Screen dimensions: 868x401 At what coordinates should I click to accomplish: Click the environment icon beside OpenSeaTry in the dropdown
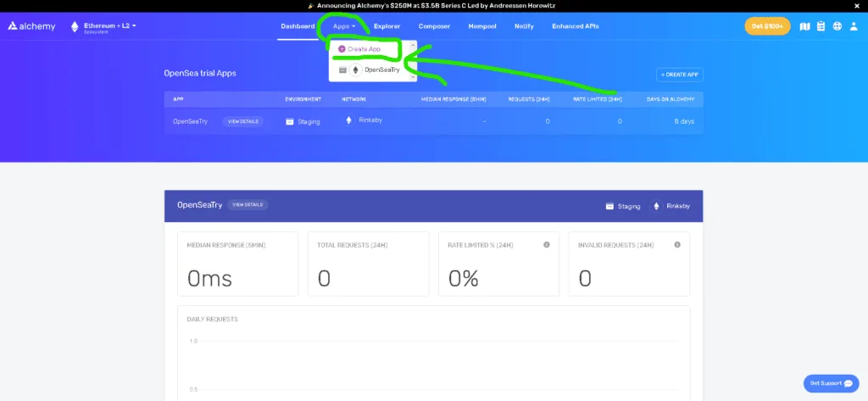coord(342,70)
